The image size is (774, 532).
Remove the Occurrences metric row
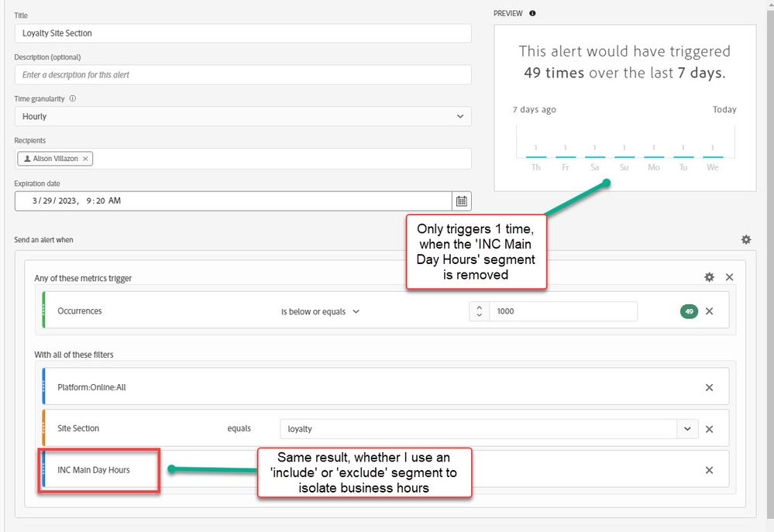coord(709,311)
